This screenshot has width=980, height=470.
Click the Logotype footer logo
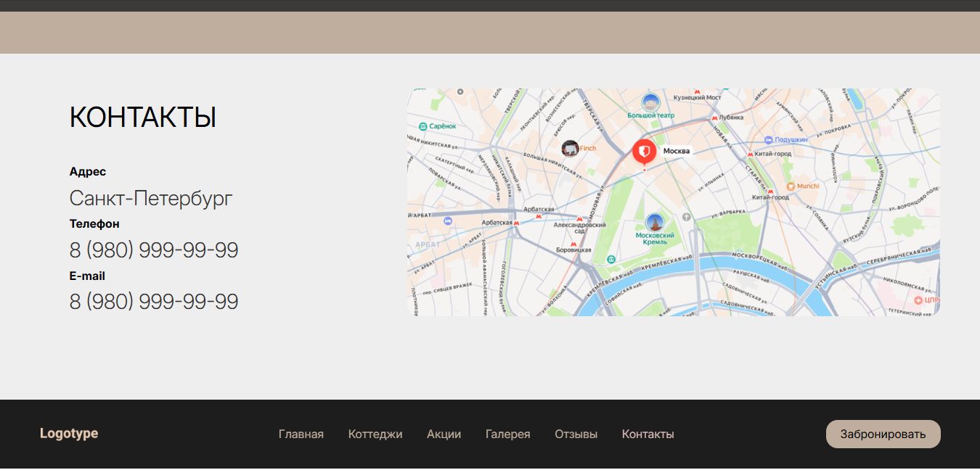click(x=69, y=434)
